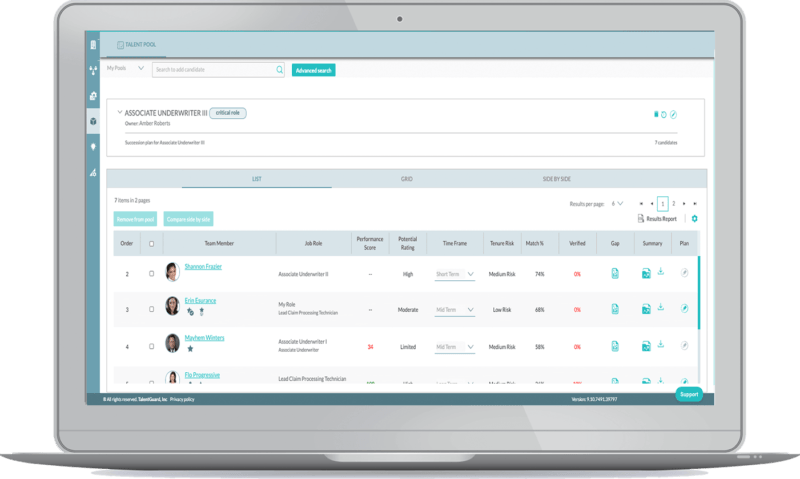The width and height of the screenshot is (800, 479).
Task: Open the Results per page dropdown
Action: pyautogui.click(x=617, y=204)
